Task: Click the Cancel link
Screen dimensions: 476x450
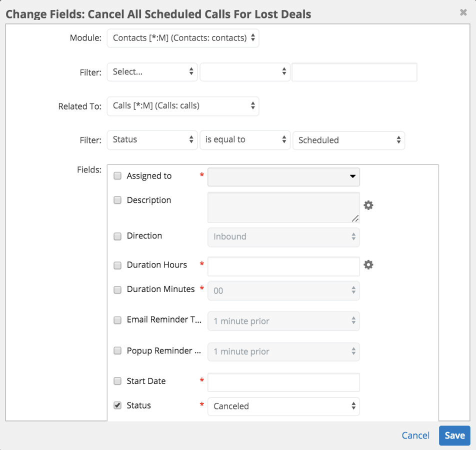Action: click(415, 435)
